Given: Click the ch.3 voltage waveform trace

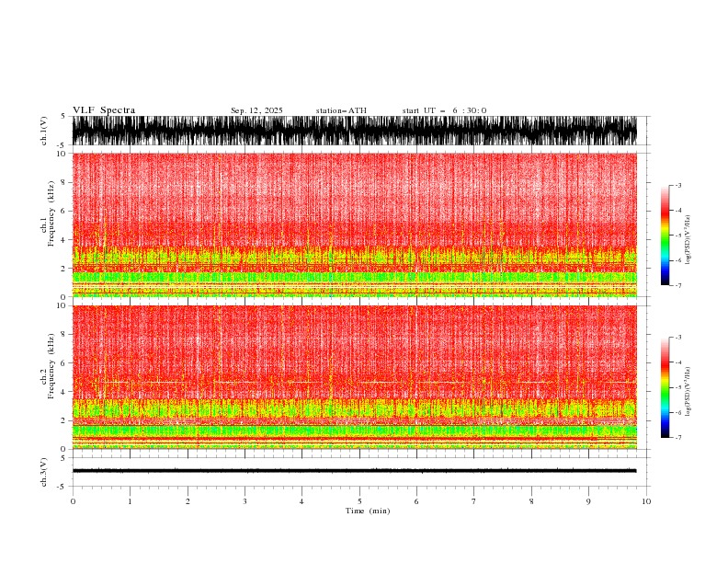Looking at the screenshot, I should [355, 471].
